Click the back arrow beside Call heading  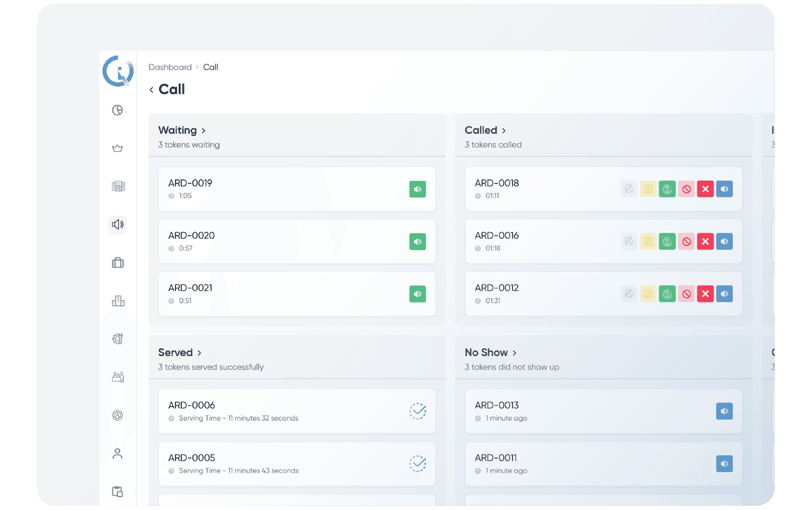[x=151, y=90]
